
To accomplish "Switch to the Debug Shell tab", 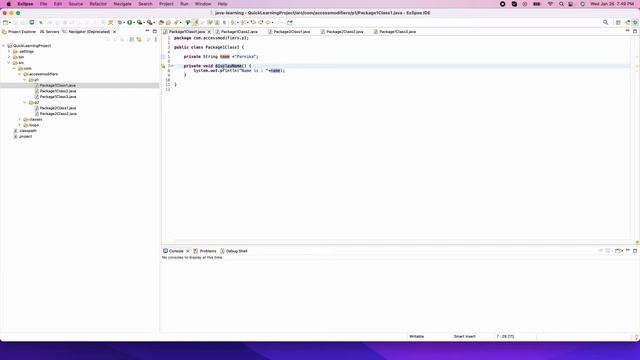I will pos(234,251).
